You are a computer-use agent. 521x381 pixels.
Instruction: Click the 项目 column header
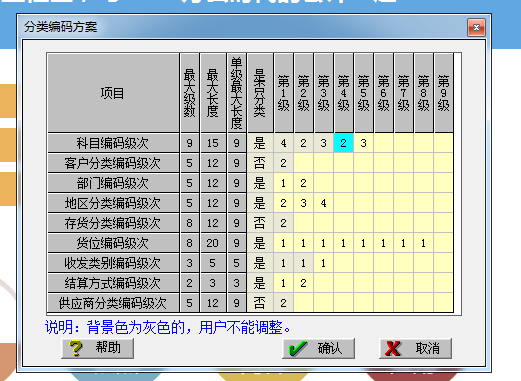pos(113,93)
